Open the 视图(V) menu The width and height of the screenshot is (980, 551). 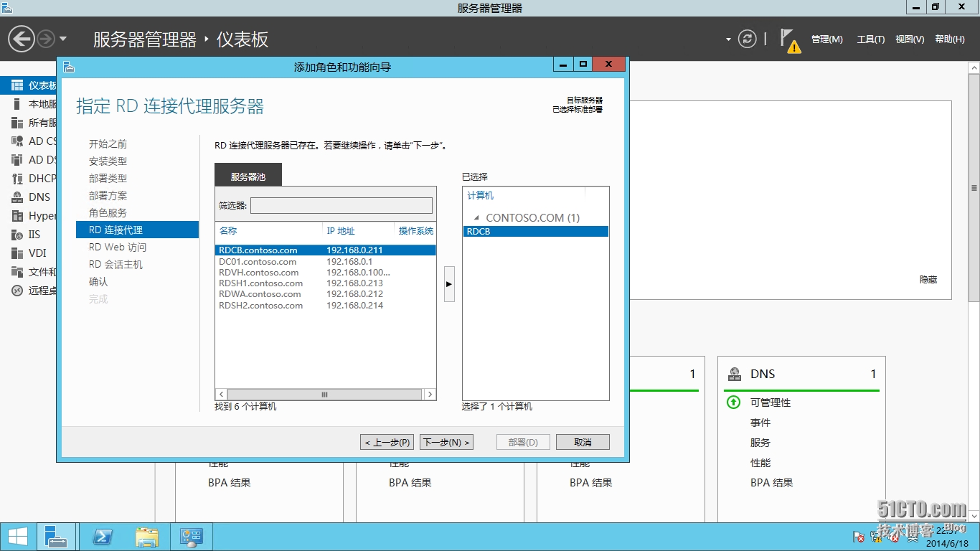click(x=910, y=39)
